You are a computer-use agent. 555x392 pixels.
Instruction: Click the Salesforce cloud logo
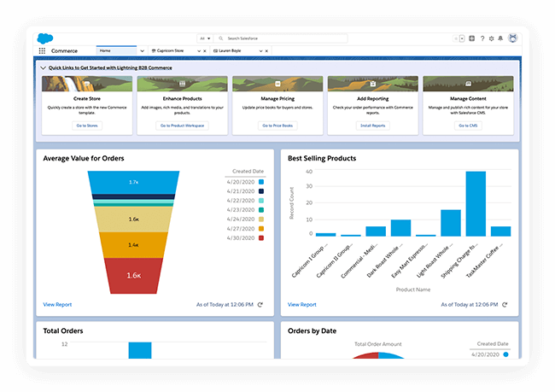[44, 38]
